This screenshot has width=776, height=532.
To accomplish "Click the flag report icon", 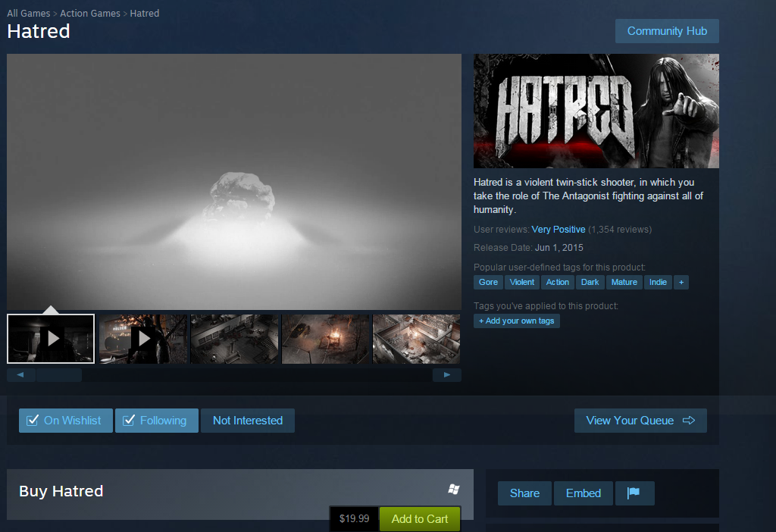I will pyautogui.click(x=634, y=493).
